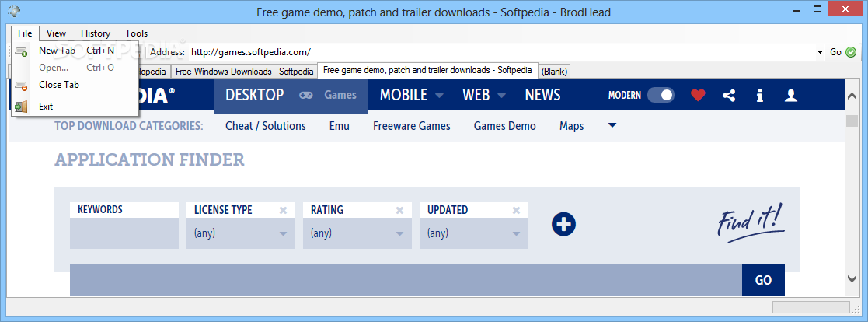Select the Free game demo tab
868x322 pixels.
click(427, 70)
